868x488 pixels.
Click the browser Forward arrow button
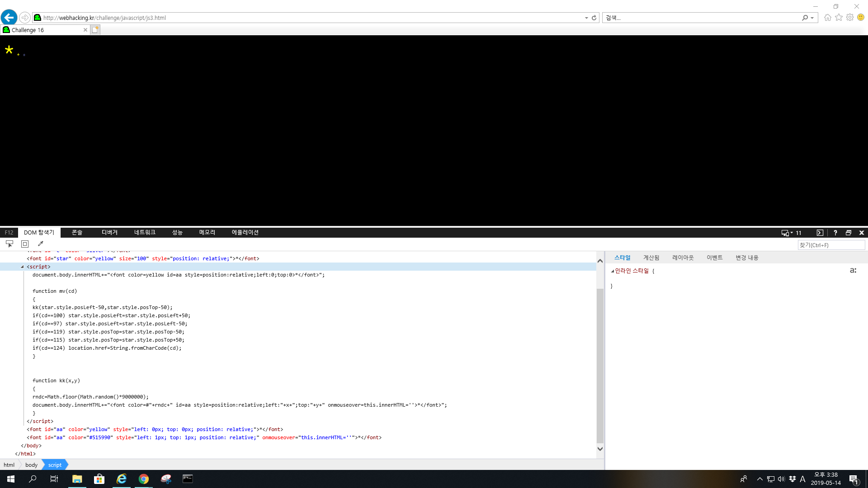click(25, 18)
